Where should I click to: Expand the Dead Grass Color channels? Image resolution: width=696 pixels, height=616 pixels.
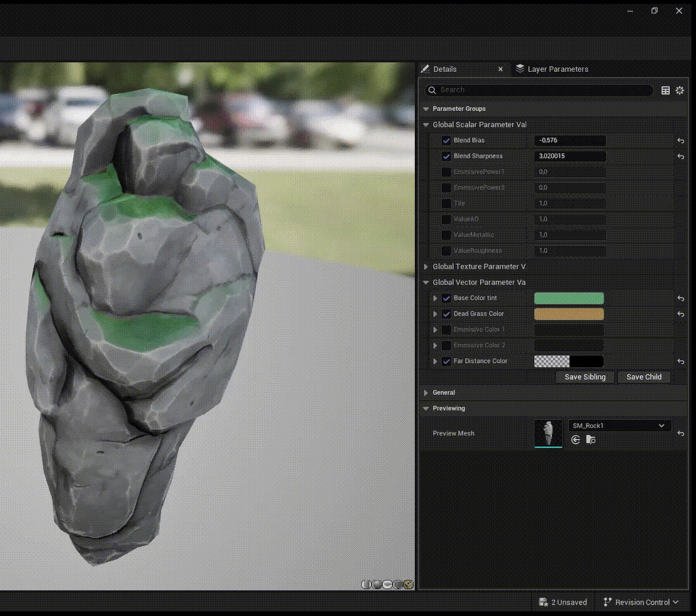pyautogui.click(x=435, y=314)
